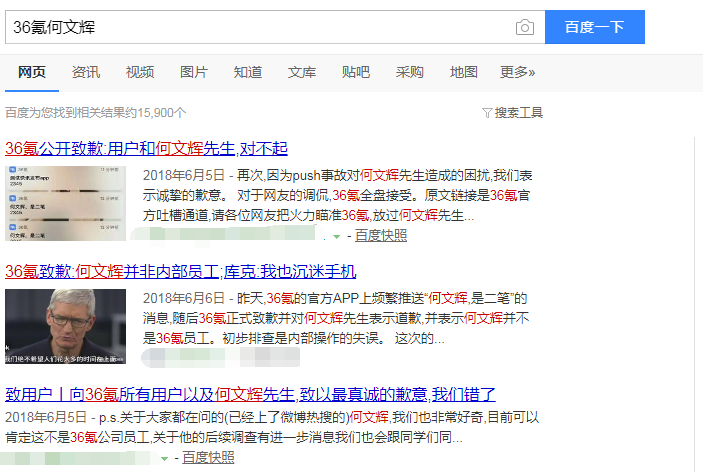Select the 网页 tab

pos(32,72)
